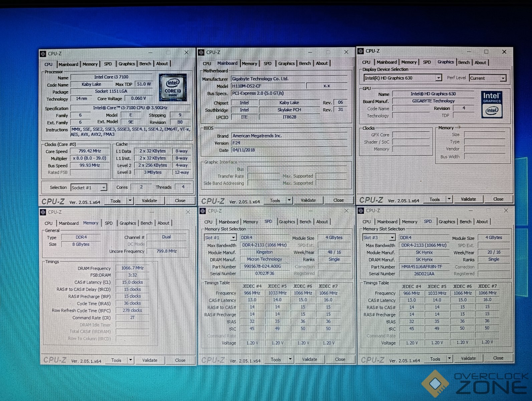Click Uncore Frequency 799.8 MHz value
Screen dimensions: 532x401
click(x=166, y=251)
